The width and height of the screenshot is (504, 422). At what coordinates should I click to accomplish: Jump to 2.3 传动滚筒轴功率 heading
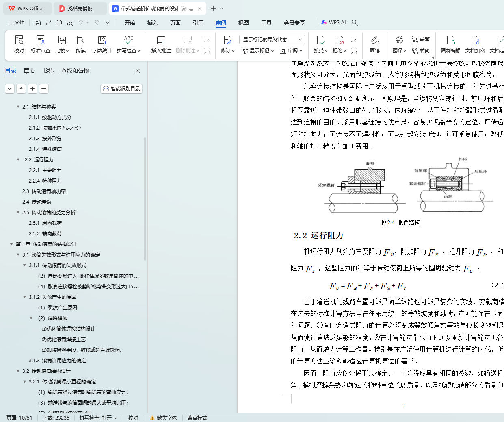click(x=44, y=191)
